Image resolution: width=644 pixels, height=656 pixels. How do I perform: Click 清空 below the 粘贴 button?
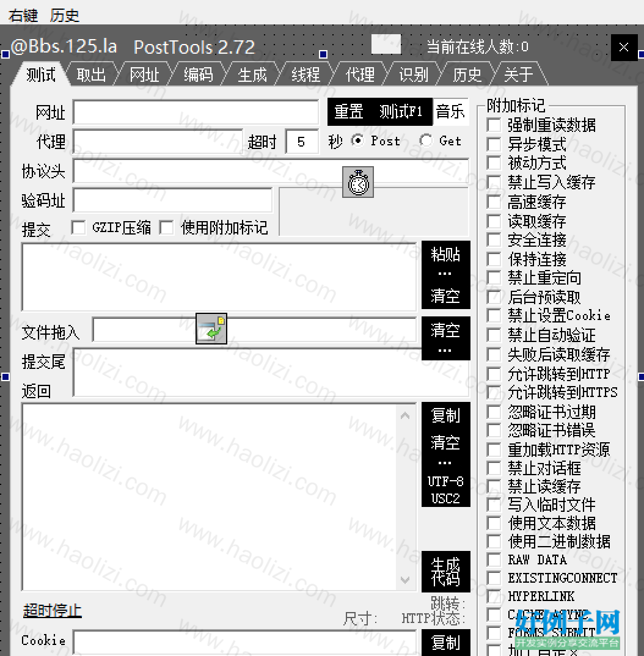point(445,296)
